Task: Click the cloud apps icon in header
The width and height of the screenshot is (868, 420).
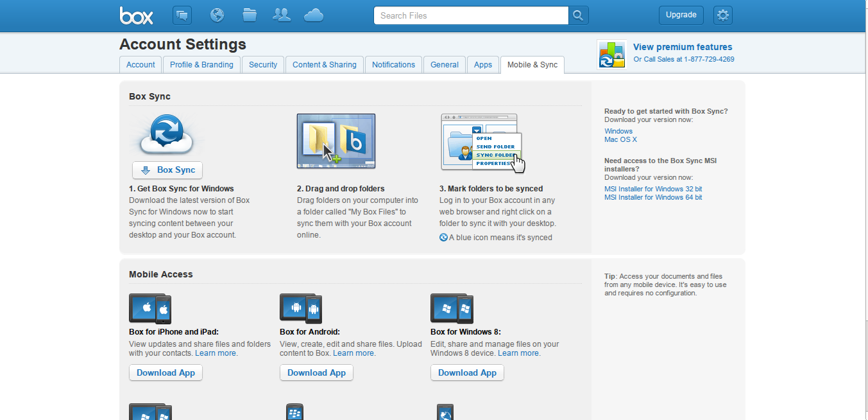Action: [314, 15]
